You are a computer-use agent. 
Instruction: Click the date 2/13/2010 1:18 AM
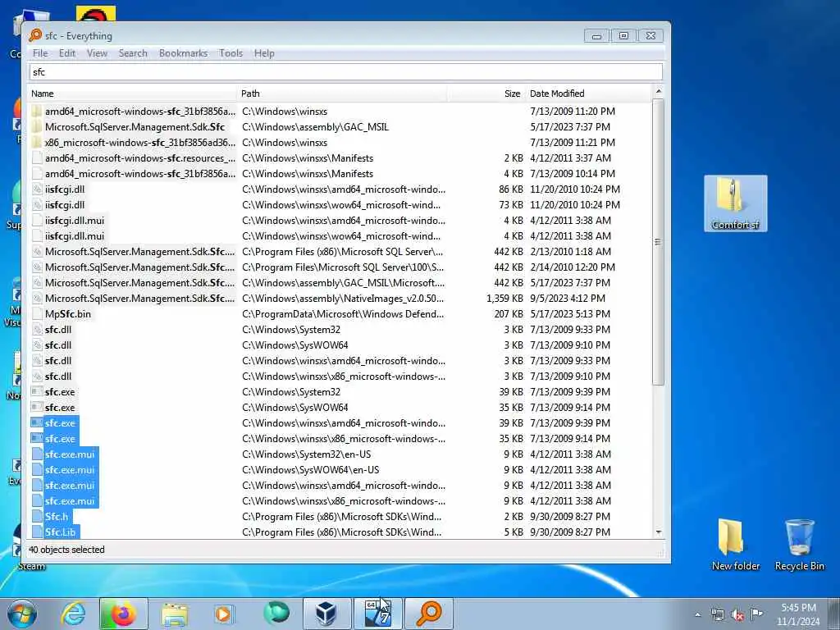click(572, 251)
